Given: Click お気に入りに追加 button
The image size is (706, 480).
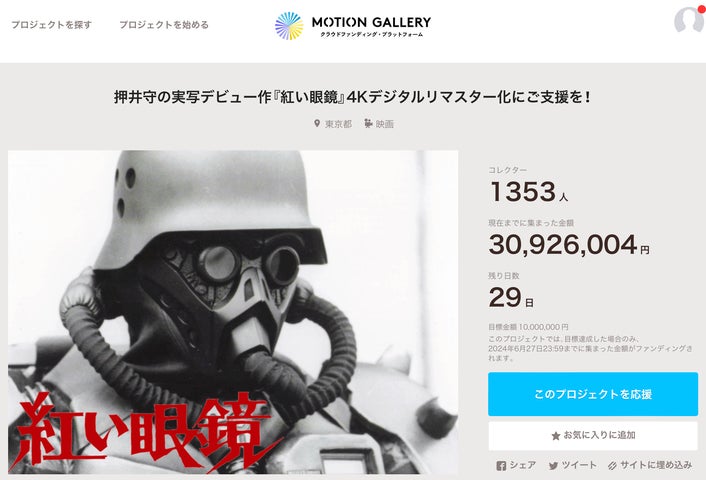Looking at the screenshot, I should pyautogui.click(x=593, y=435).
